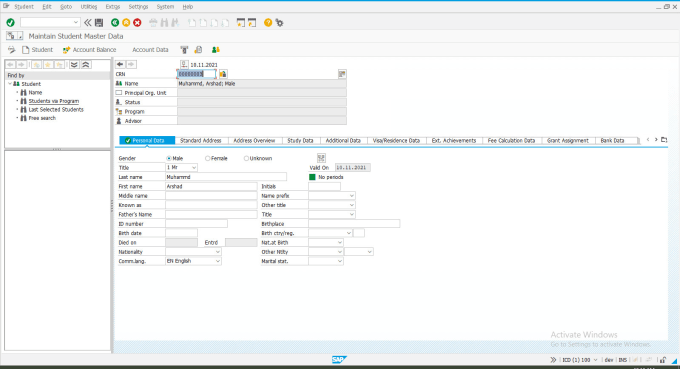Open the Name prefix dropdown
The height and width of the screenshot is (369, 680).
352,196
